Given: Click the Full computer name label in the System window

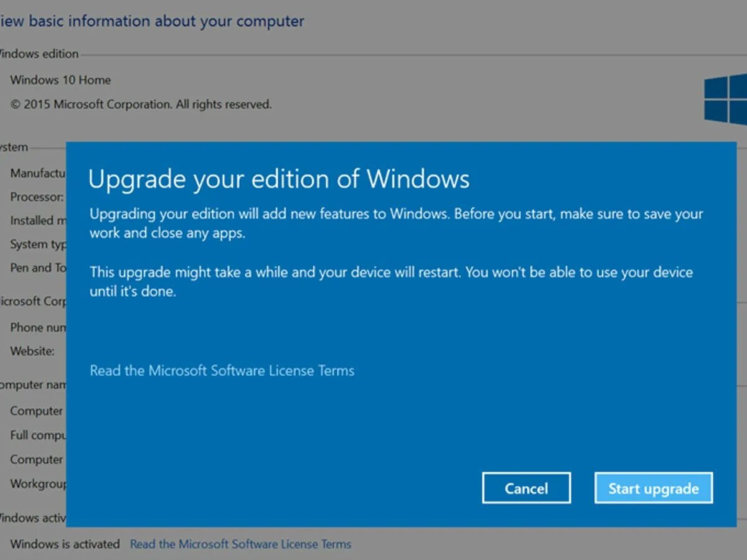Looking at the screenshot, I should (x=38, y=435).
